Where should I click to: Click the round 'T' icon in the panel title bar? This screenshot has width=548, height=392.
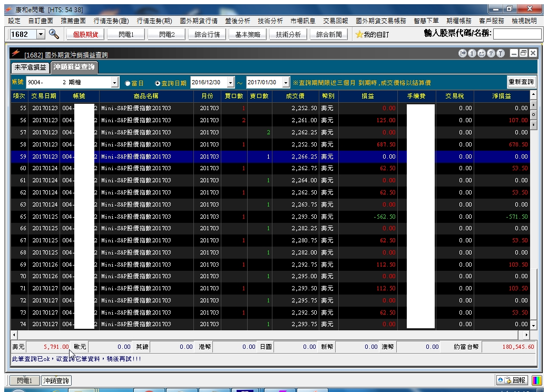coord(501,53)
